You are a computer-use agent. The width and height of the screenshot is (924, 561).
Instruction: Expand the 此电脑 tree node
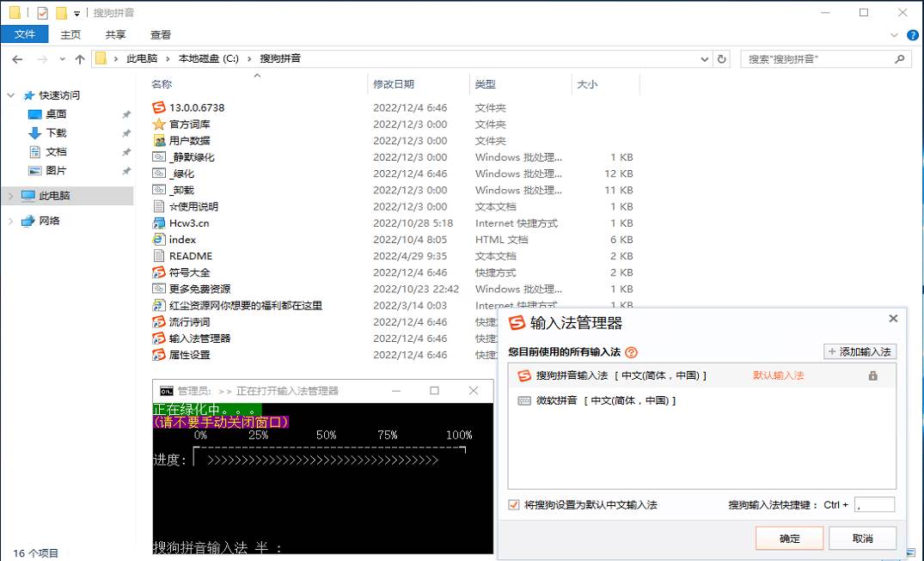point(10,196)
